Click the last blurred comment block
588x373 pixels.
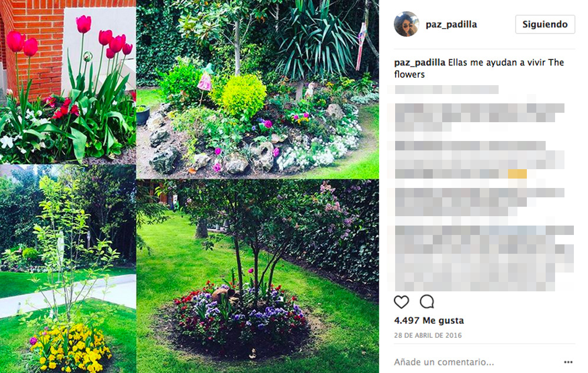pyautogui.click(x=484, y=258)
